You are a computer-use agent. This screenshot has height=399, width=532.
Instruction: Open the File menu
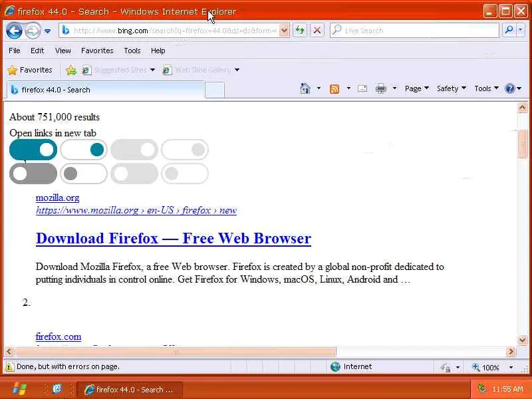click(x=14, y=51)
